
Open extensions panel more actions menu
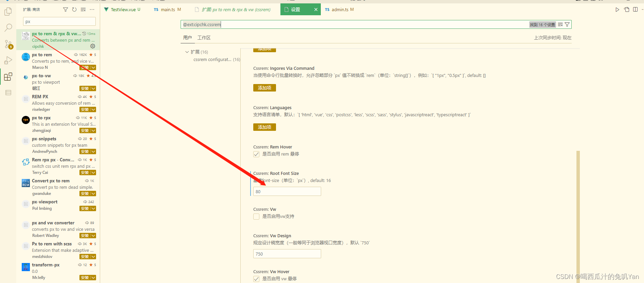[x=92, y=9]
